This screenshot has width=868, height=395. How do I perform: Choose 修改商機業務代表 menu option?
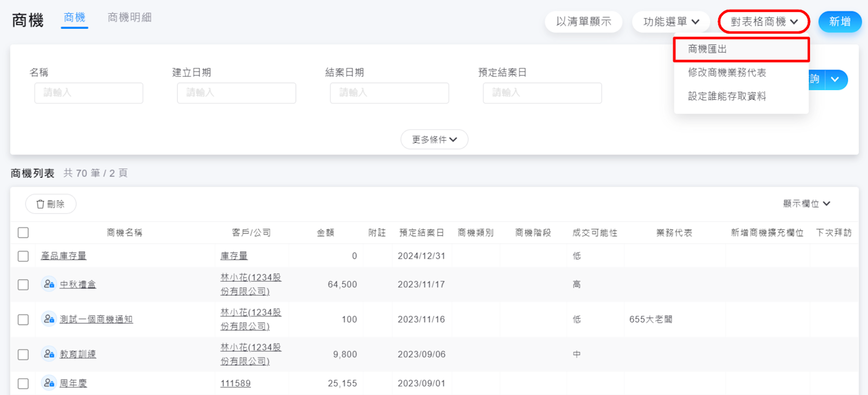[x=727, y=73]
